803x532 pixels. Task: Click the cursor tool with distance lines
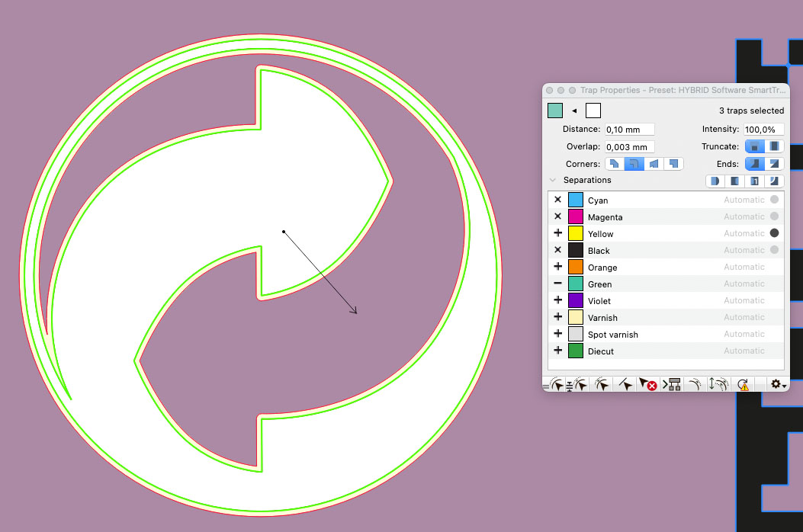577,385
